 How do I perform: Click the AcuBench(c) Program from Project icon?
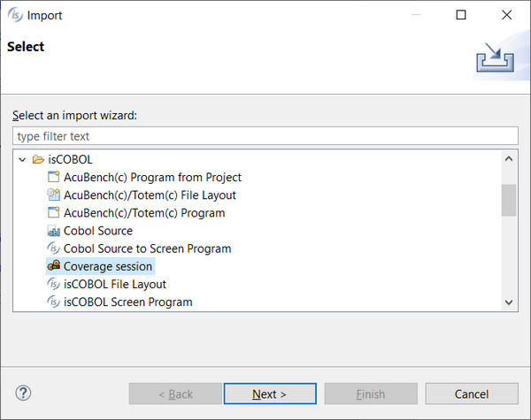point(53,177)
